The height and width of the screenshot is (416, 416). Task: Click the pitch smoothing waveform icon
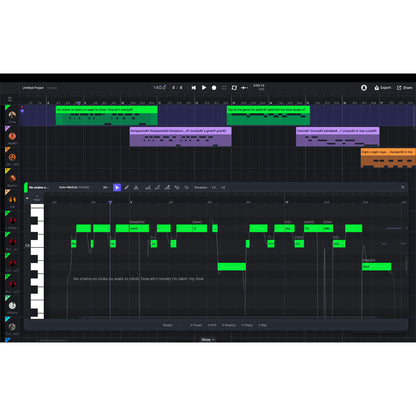click(x=187, y=188)
